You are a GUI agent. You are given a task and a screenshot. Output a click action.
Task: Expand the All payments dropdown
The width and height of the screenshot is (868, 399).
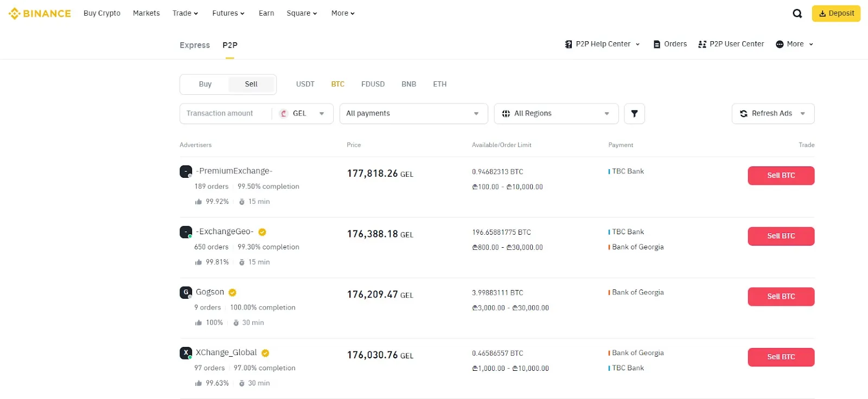pos(413,114)
